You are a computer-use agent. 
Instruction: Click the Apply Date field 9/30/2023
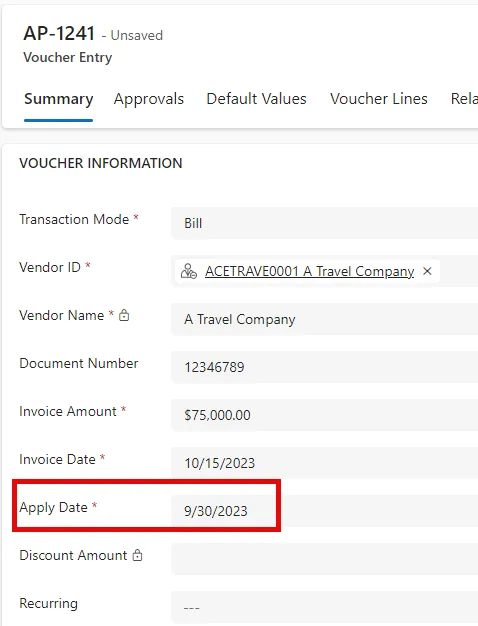[324, 511]
